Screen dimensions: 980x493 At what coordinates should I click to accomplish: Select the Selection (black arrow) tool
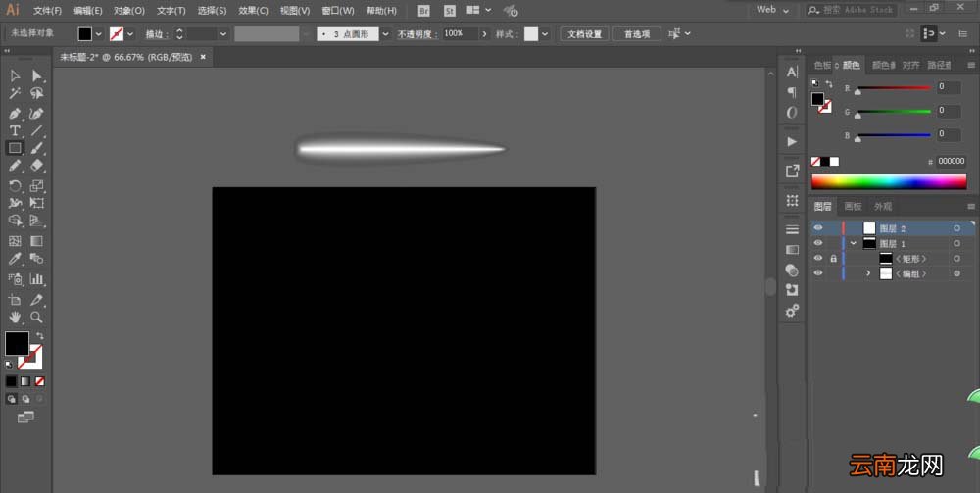point(15,75)
